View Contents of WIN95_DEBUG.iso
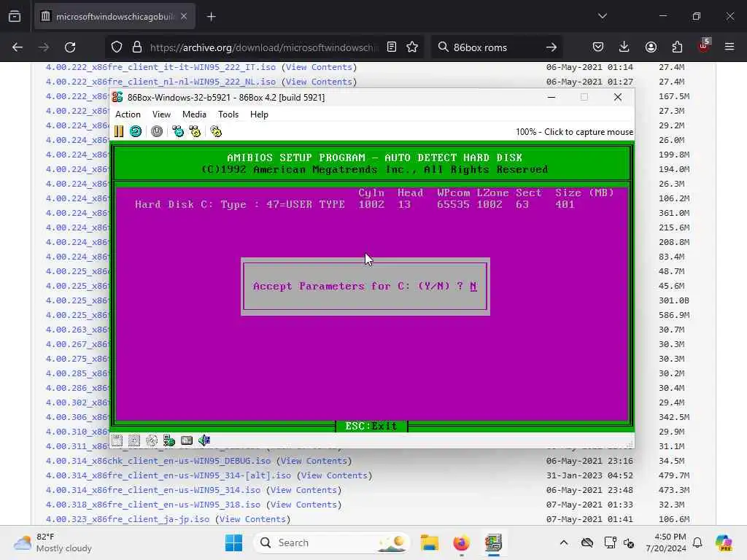The width and height of the screenshot is (747, 560). [314, 461]
